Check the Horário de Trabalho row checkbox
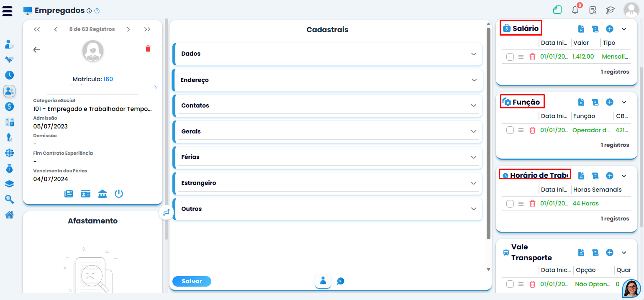644x300 pixels. pyautogui.click(x=510, y=204)
